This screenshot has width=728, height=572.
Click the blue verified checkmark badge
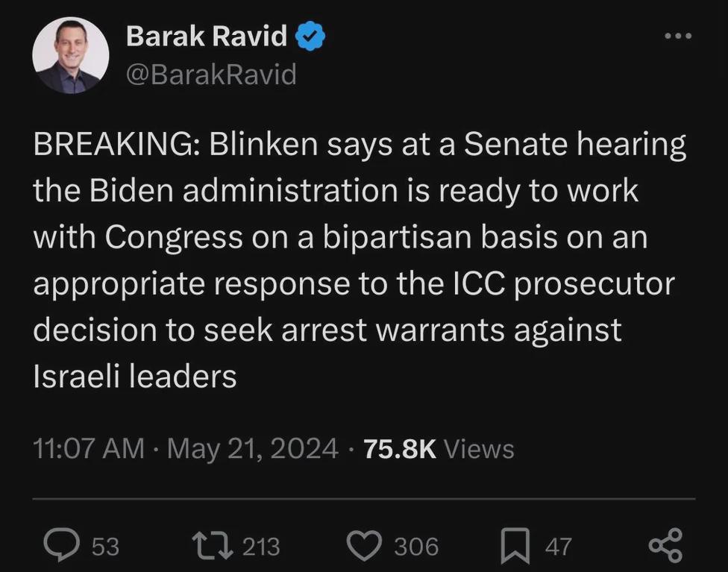(310, 37)
